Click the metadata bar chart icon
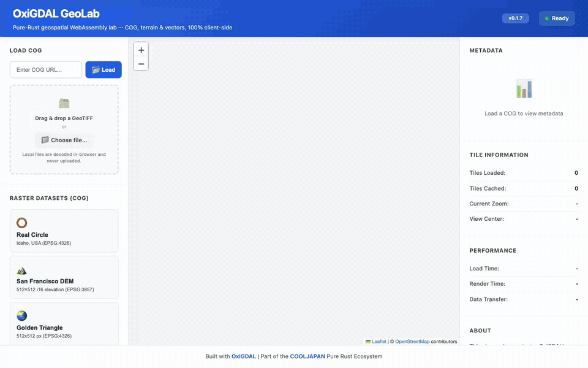The image size is (588, 368). pyautogui.click(x=524, y=89)
